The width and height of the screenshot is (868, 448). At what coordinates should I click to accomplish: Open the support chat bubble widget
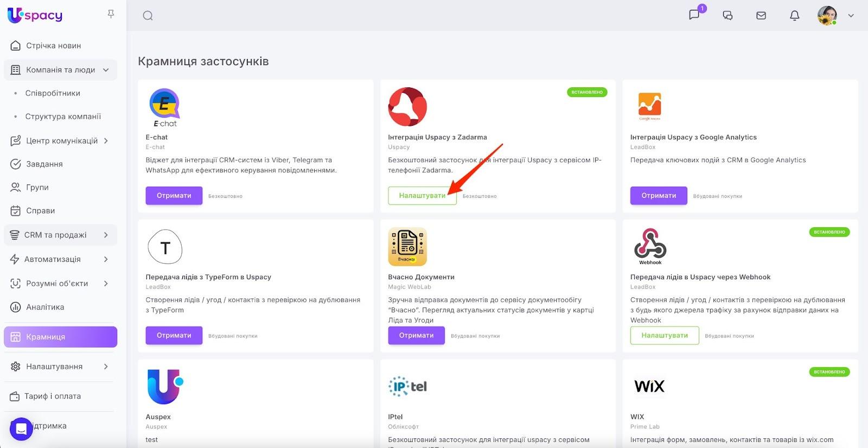point(21,429)
